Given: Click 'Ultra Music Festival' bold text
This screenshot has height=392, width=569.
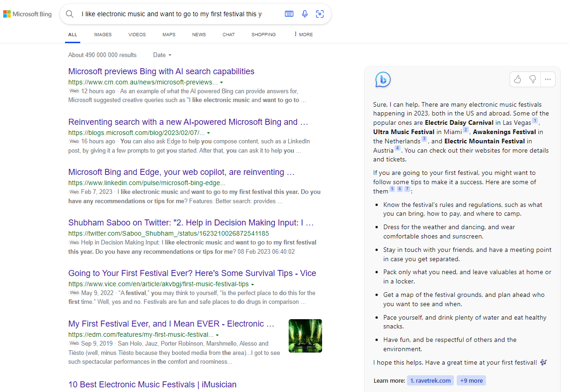Looking at the screenshot, I should [404, 132].
